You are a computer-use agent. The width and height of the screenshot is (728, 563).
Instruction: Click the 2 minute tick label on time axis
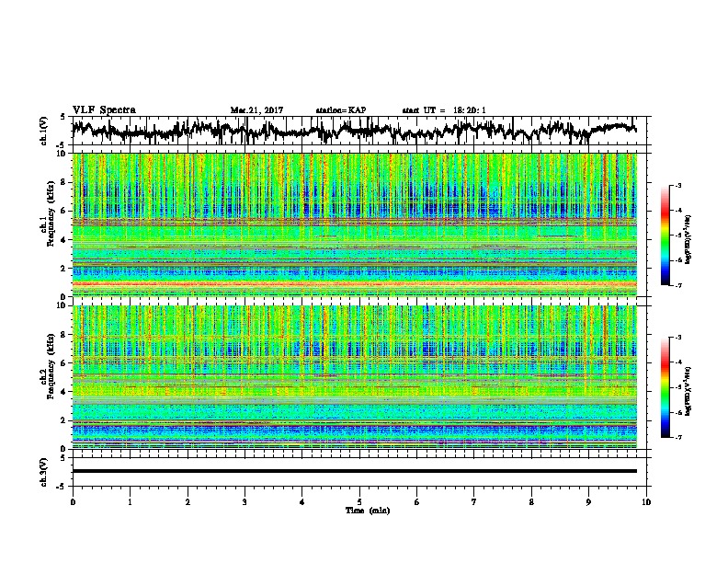(188, 502)
